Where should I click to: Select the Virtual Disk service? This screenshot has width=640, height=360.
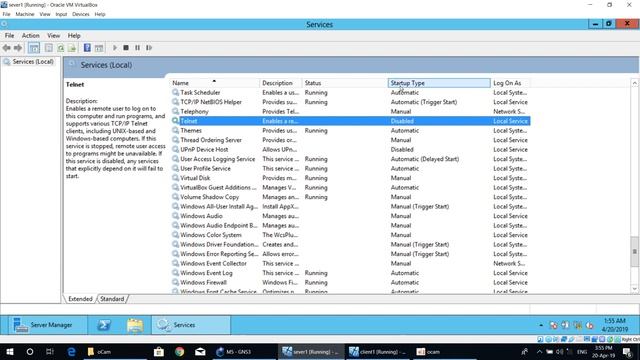point(351,178)
